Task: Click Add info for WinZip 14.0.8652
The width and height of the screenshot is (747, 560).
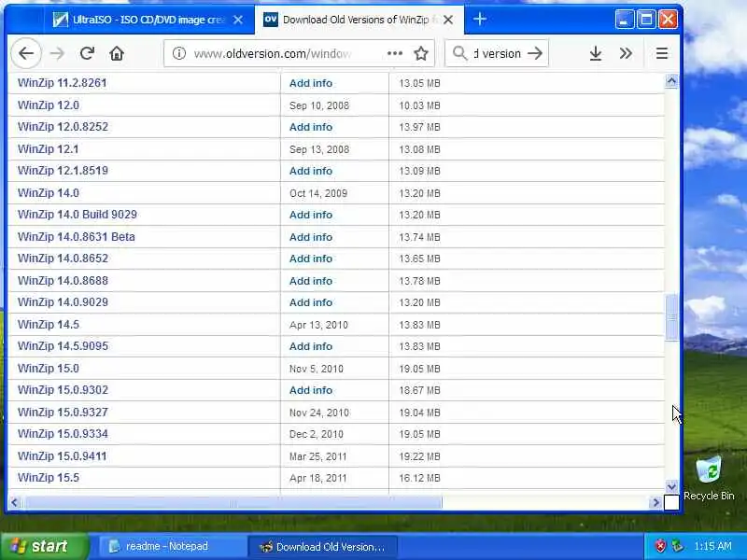Action: [311, 259]
